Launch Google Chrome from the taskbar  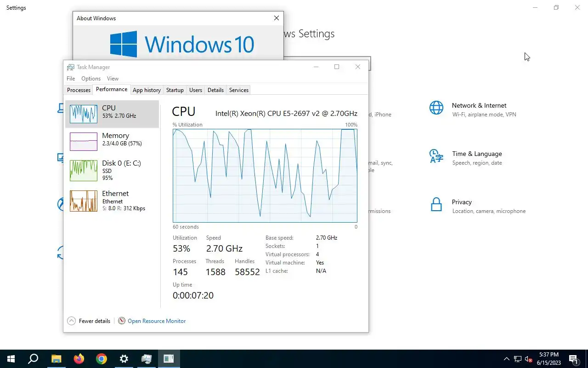click(102, 359)
